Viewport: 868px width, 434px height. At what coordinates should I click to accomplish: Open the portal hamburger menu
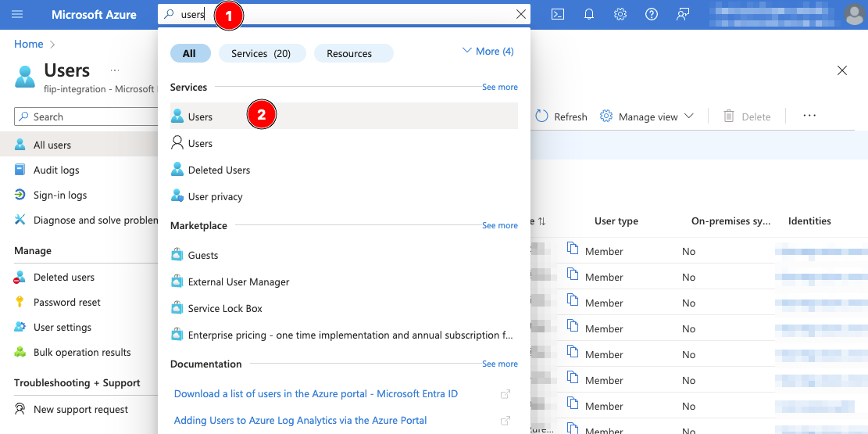coord(17,14)
